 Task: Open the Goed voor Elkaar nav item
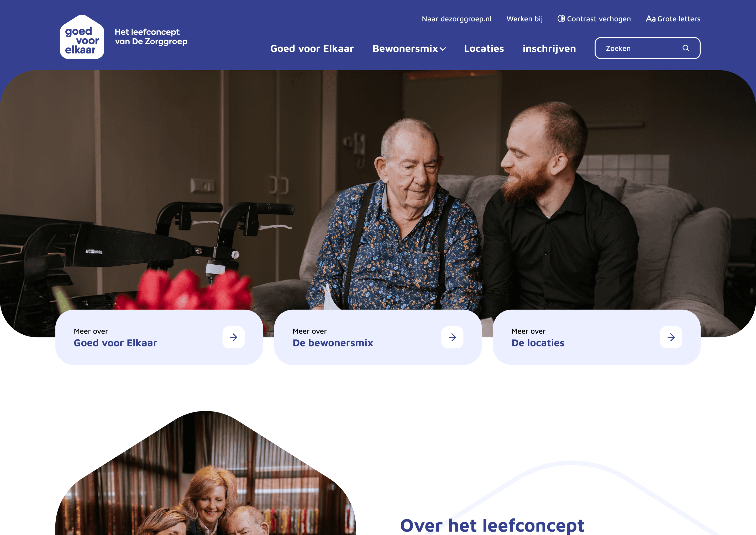click(x=312, y=49)
